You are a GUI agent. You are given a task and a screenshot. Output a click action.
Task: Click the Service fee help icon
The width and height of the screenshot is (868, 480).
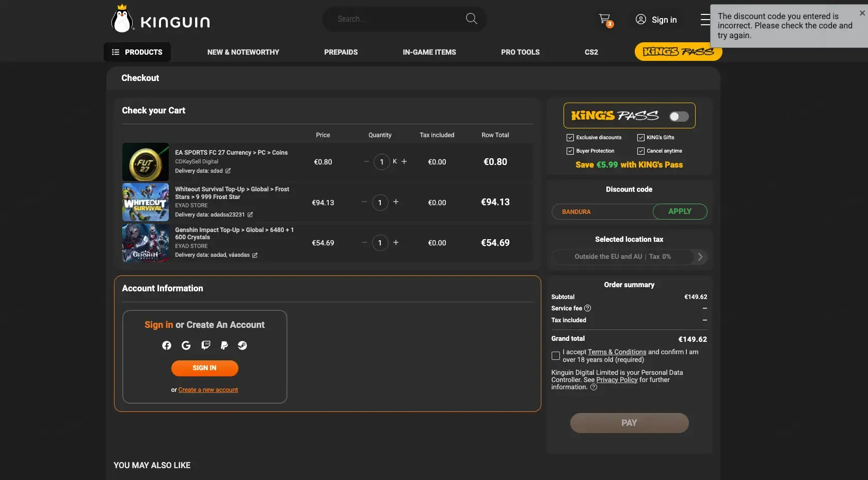[x=587, y=308]
